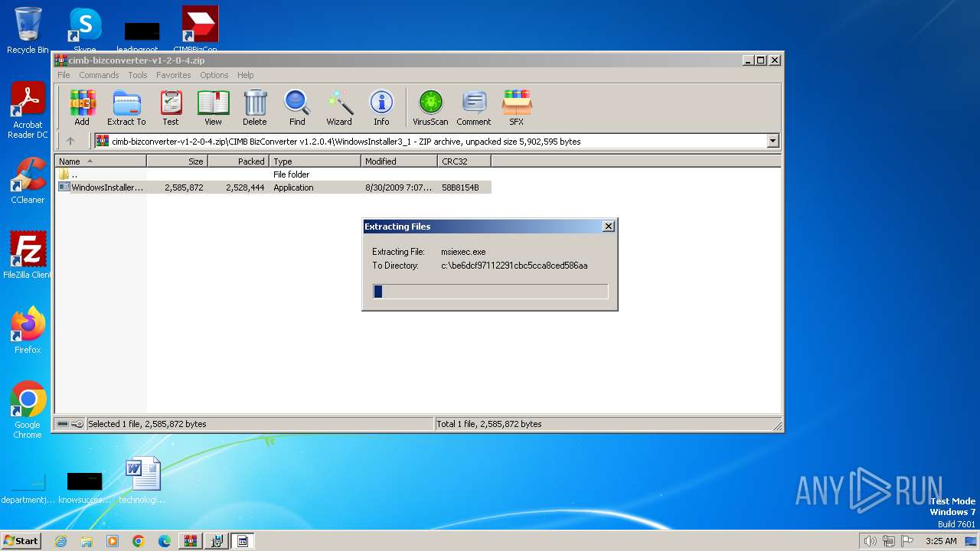980x551 pixels.
Task: Create SFX self-extracting archive
Action: (517, 108)
